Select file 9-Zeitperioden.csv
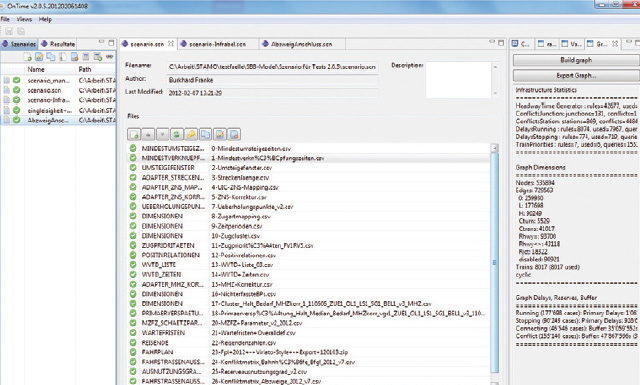This screenshot has width=640, height=385. (x=309, y=226)
